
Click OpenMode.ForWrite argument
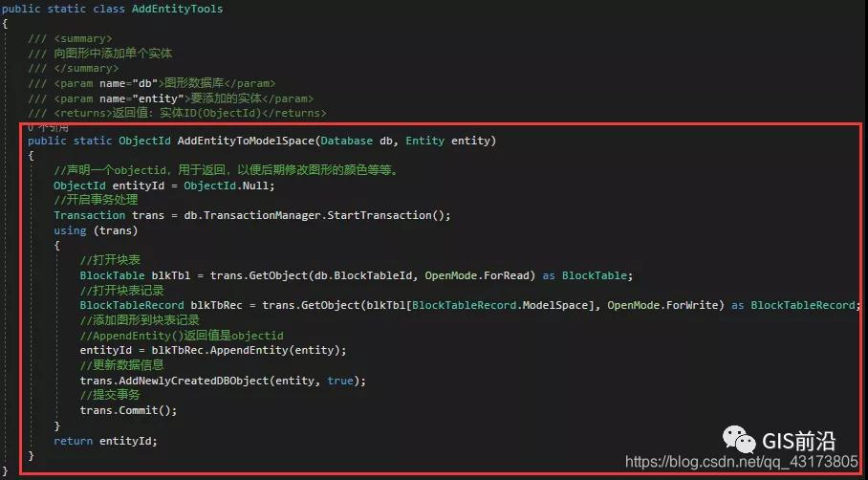click(x=662, y=305)
